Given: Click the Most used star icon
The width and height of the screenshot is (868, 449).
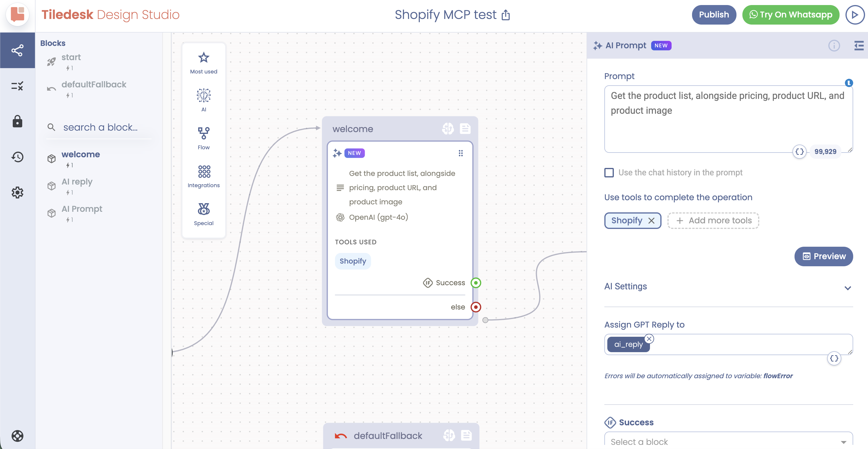Looking at the screenshot, I should (204, 57).
